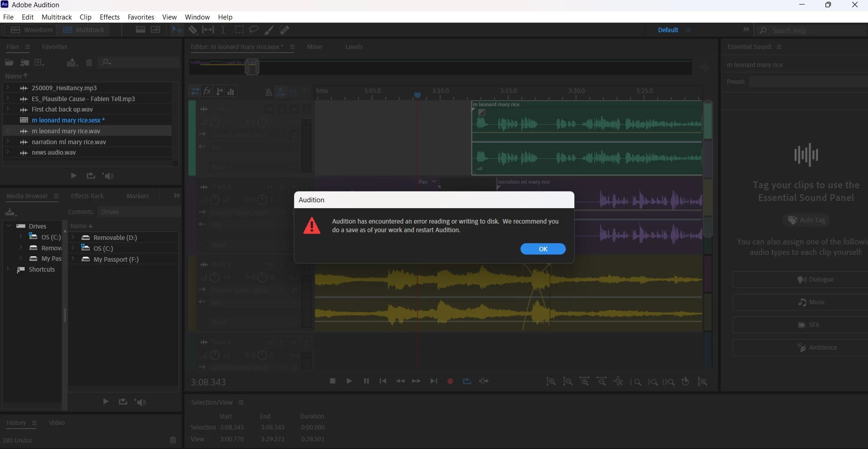Toggle snapping in the track header toolbar
This screenshot has height=449, width=868.
281,92
